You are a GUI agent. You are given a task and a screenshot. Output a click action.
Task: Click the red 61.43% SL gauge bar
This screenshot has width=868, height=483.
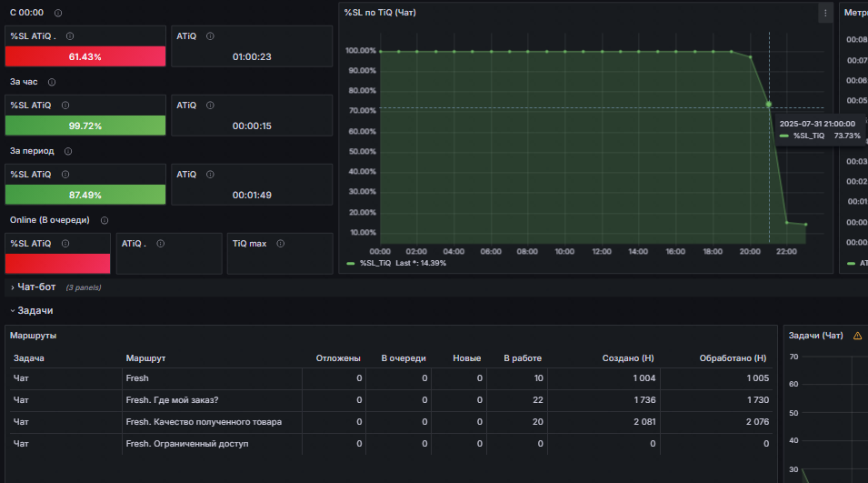(x=85, y=56)
